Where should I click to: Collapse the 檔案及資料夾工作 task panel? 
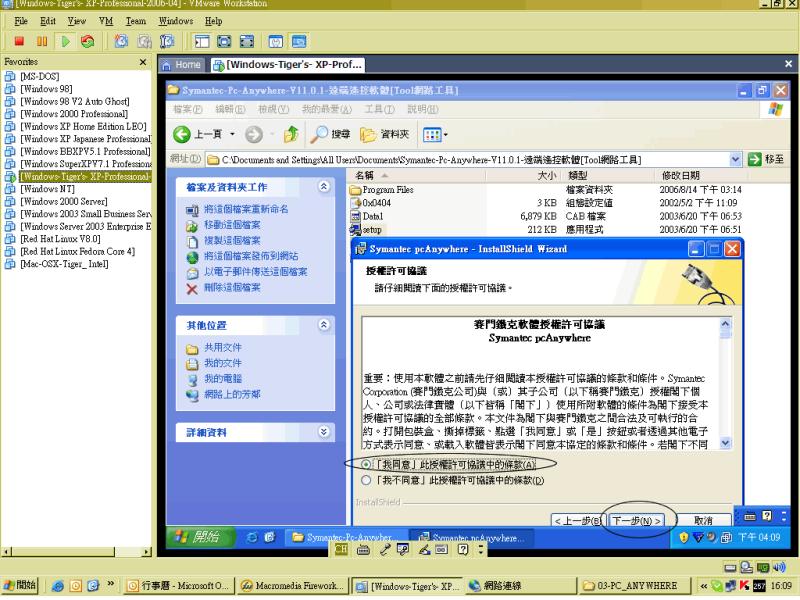(x=323, y=186)
